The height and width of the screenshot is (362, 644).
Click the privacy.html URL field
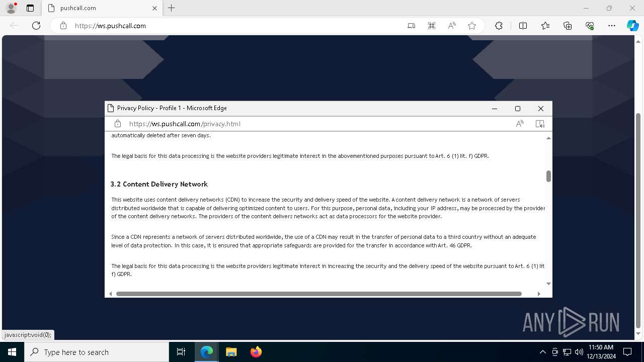(185, 124)
